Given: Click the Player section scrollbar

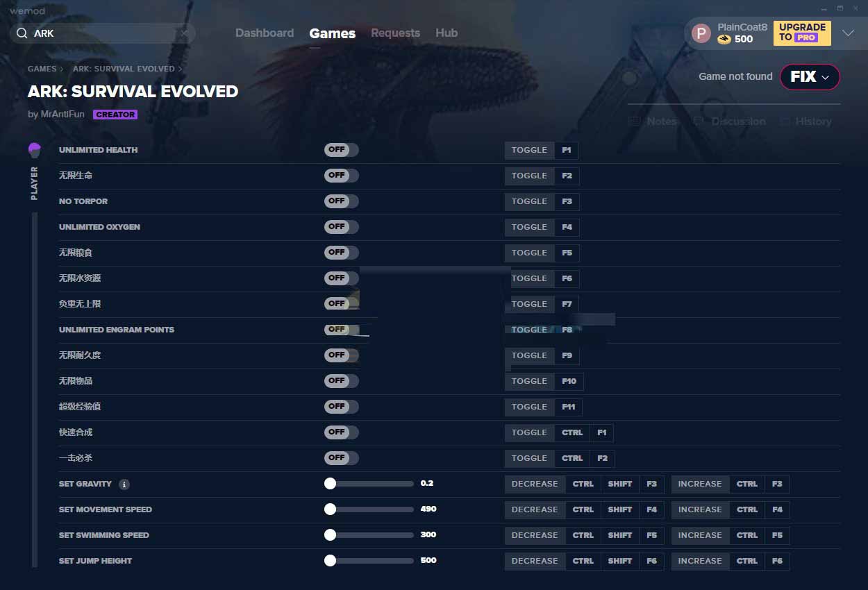Looking at the screenshot, I should pyautogui.click(x=35, y=390).
